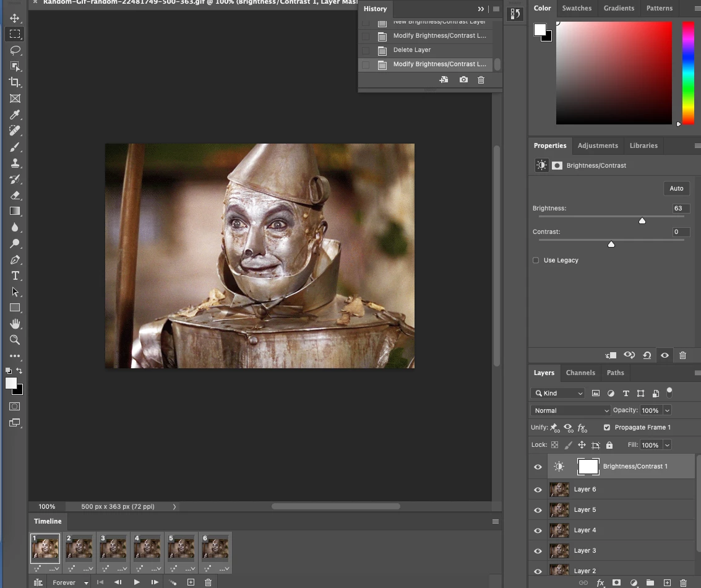
Task: Toggle history brush source for Delete Layer
Action: (366, 50)
